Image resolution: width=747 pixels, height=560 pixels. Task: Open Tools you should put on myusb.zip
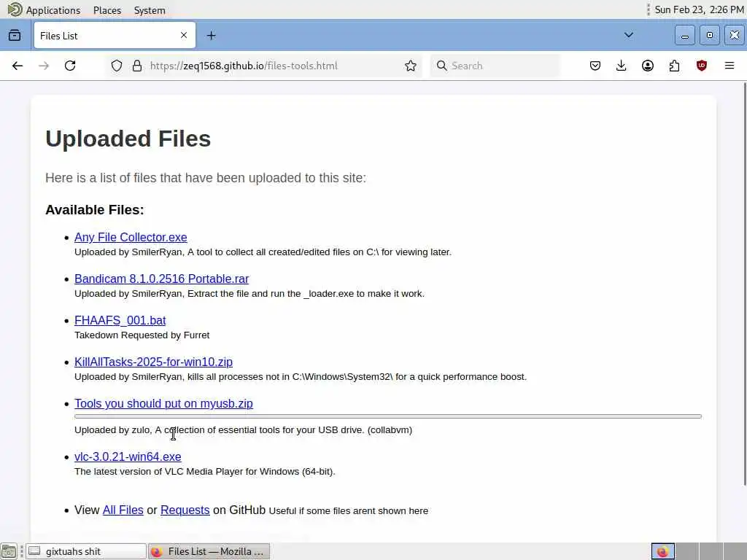[x=163, y=403]
